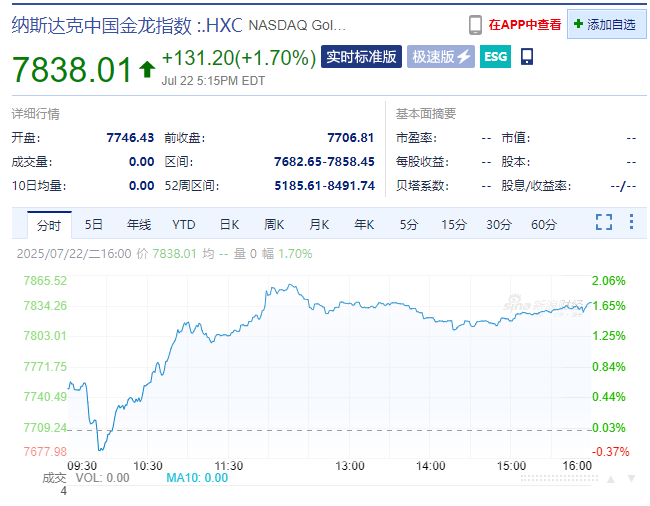Image resolution: width=650 pixels, height=506 pixels.
Task: Click the fullscreen expand chart icon
Action: (604, 223)
